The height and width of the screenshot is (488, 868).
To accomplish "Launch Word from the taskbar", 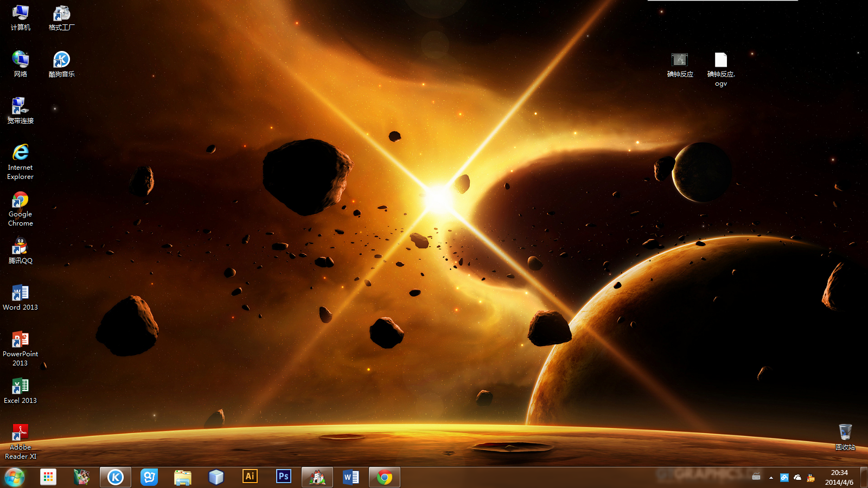I will pyautogui.click(x=351, y=477).
